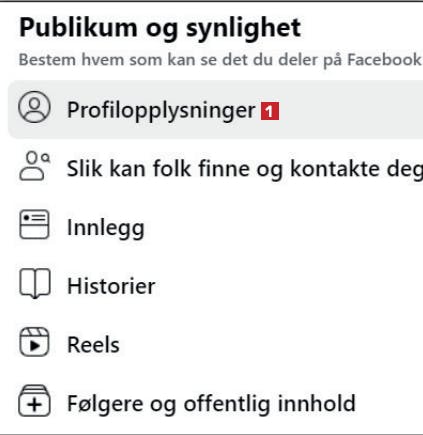Click the people-search icon for finding and contacting you
Image resolution: width=423 pixels, height=435 pixels.
tap(35, 166)
